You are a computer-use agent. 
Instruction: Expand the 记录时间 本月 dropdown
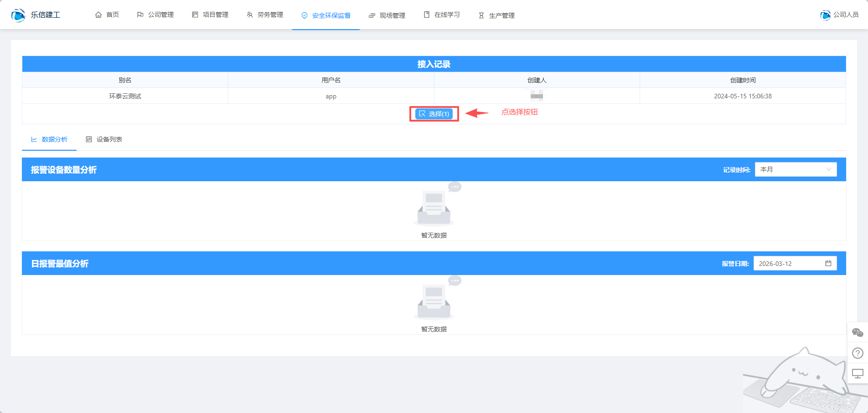click(x=795, y=169)
